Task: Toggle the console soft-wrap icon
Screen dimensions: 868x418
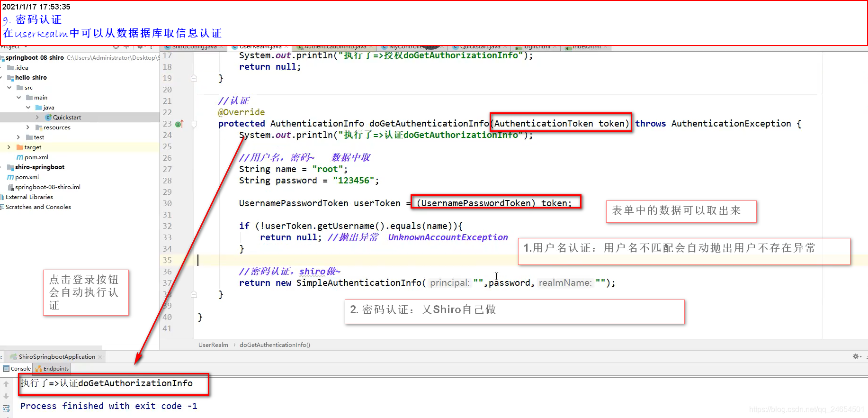Action: (x=6, y=408)
